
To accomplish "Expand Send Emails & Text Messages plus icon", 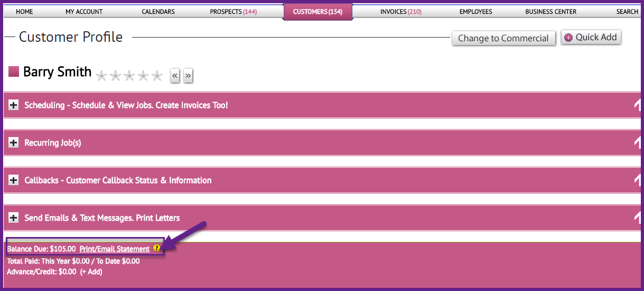I will 14,218.
